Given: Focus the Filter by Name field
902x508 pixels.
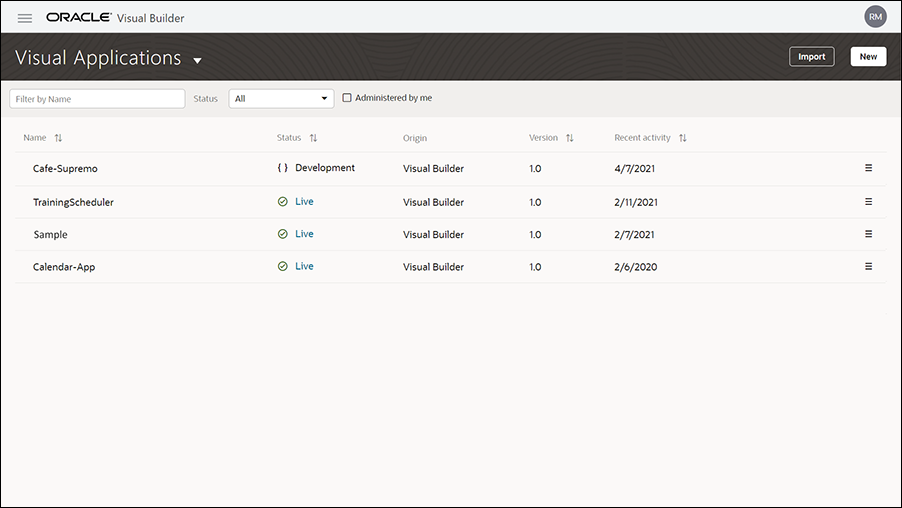Looking at the screenshot, I should (97, 98).
